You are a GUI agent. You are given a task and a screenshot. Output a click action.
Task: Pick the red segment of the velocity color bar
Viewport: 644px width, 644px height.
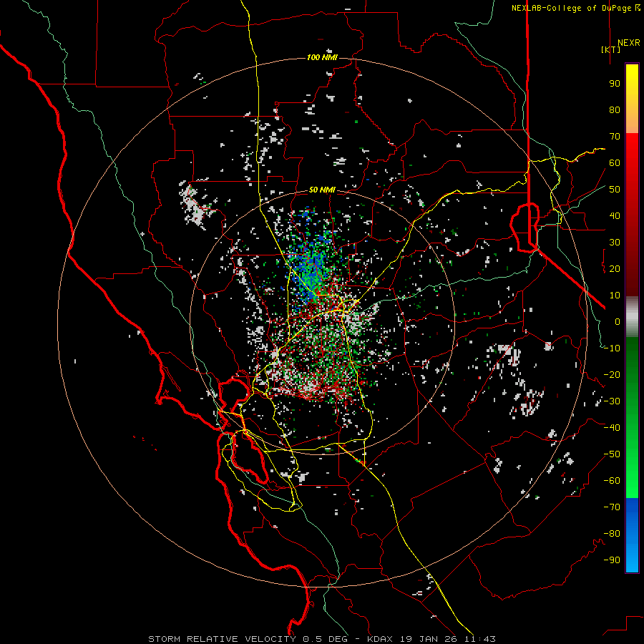(632, 215)
